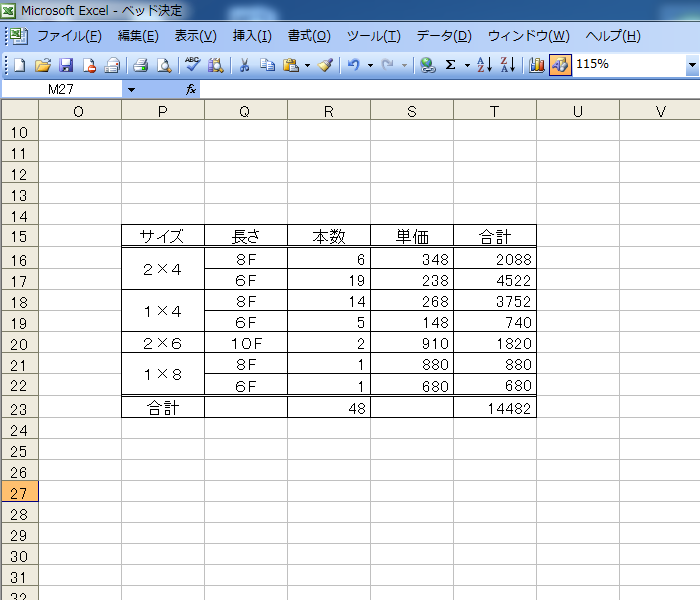Open the データ(D) menu

pyautogui.click(x=444, y=36)
